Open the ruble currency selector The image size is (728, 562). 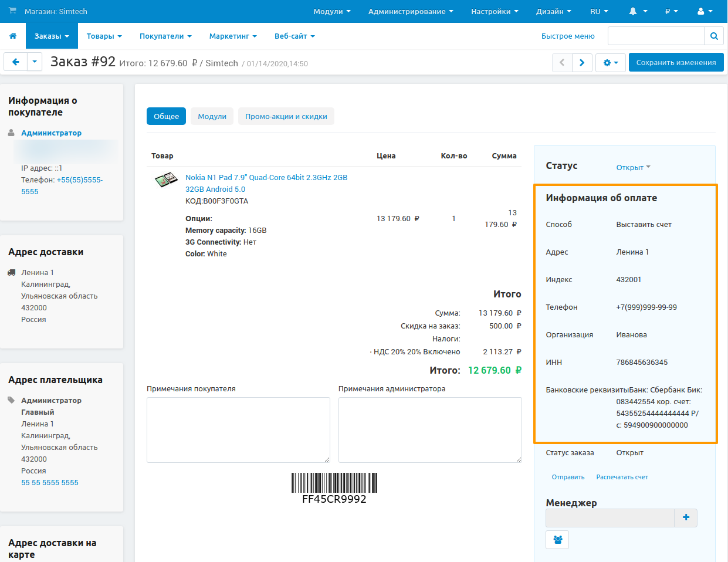tap(671, 12)
